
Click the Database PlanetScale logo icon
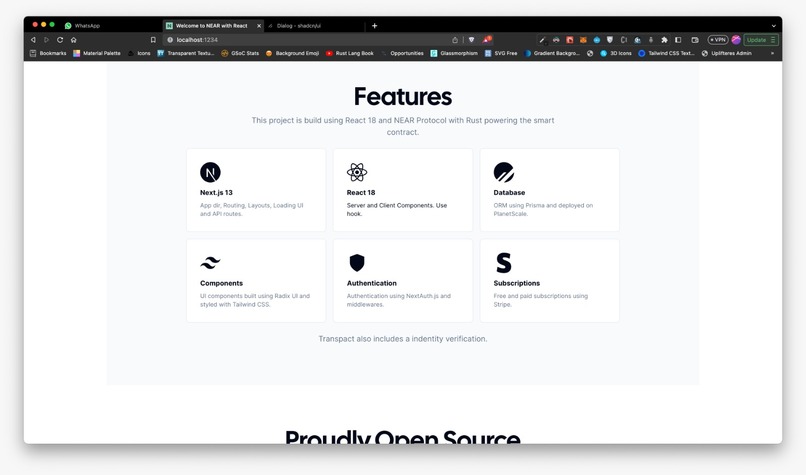point(504,172)
